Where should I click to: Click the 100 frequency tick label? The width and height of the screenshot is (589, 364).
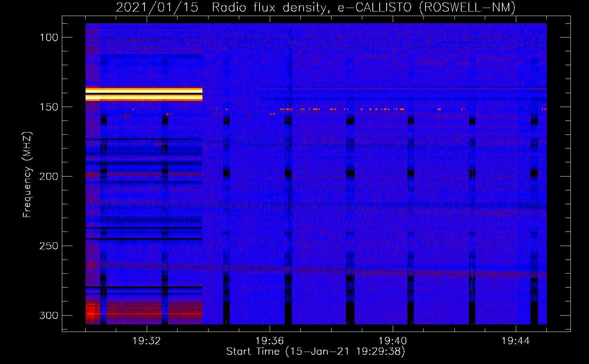[x=49, y=37]
